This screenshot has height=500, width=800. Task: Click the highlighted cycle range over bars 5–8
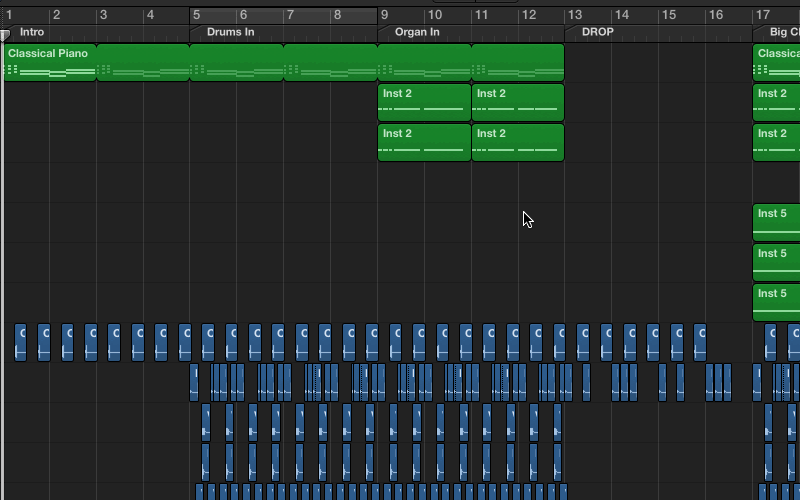(283, 16)
